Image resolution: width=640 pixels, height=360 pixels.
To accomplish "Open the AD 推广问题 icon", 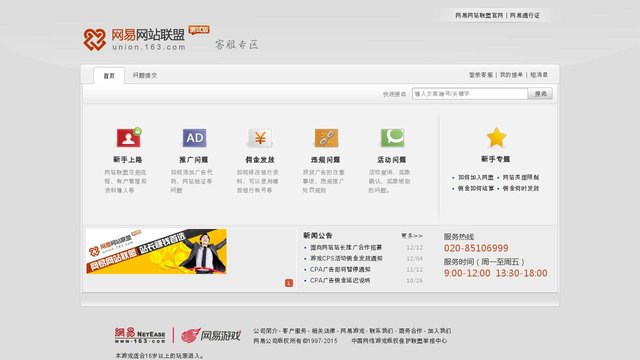I will coord(194,138).
